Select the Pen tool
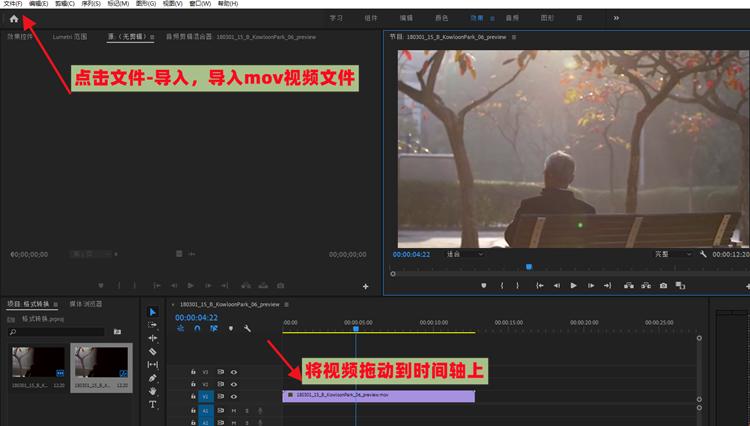This screenshot has height=426, width=750. (153, 378)
